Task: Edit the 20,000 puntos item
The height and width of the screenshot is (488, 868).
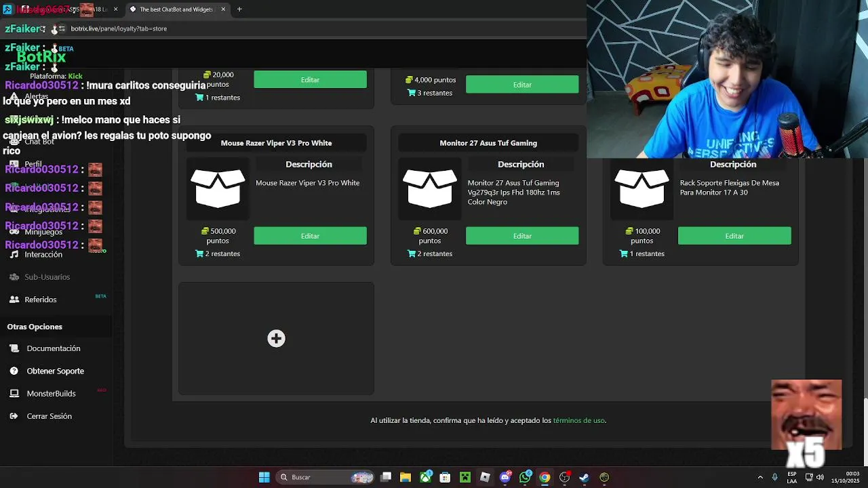Action: (310, 80)
